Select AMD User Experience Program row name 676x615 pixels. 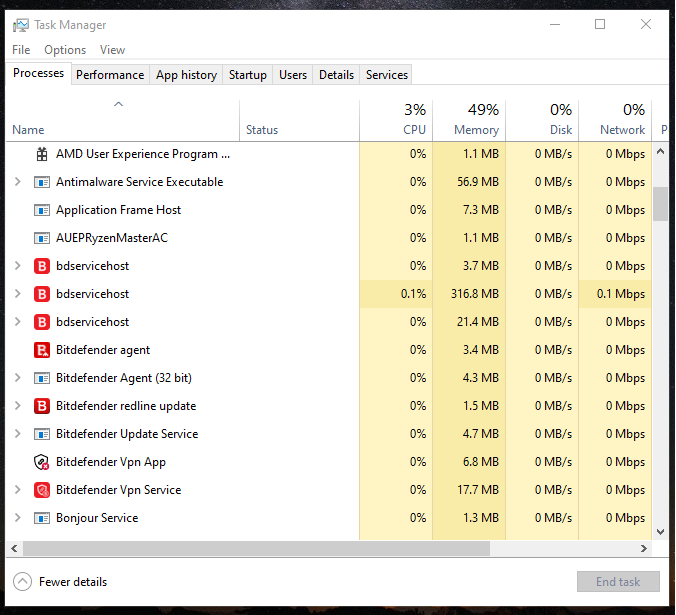point(143,154)
